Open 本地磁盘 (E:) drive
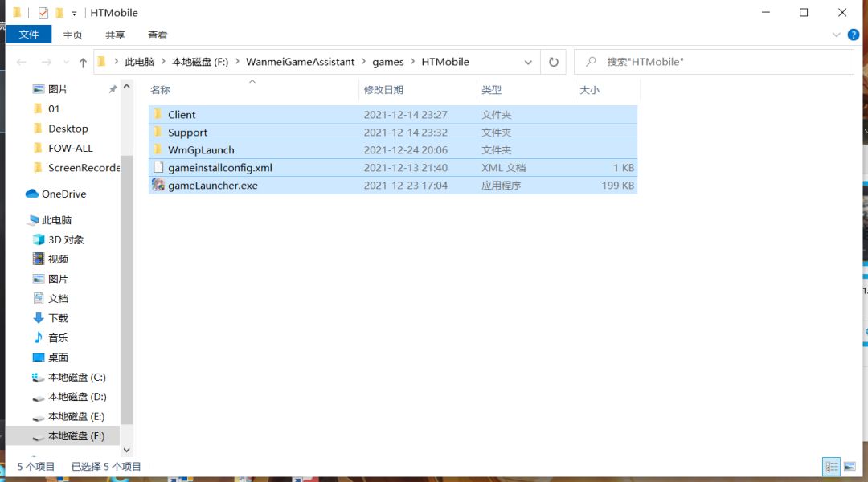868x482 pixels. 76,417
